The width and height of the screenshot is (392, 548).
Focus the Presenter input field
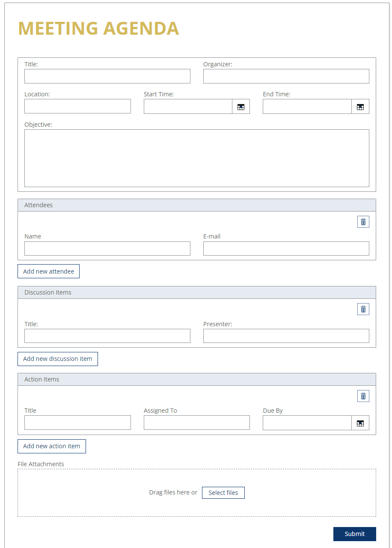click(286, 336)
